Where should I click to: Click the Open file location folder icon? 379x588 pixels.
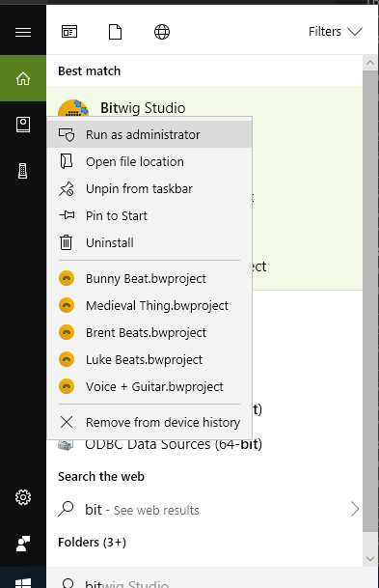pos(67,161)
